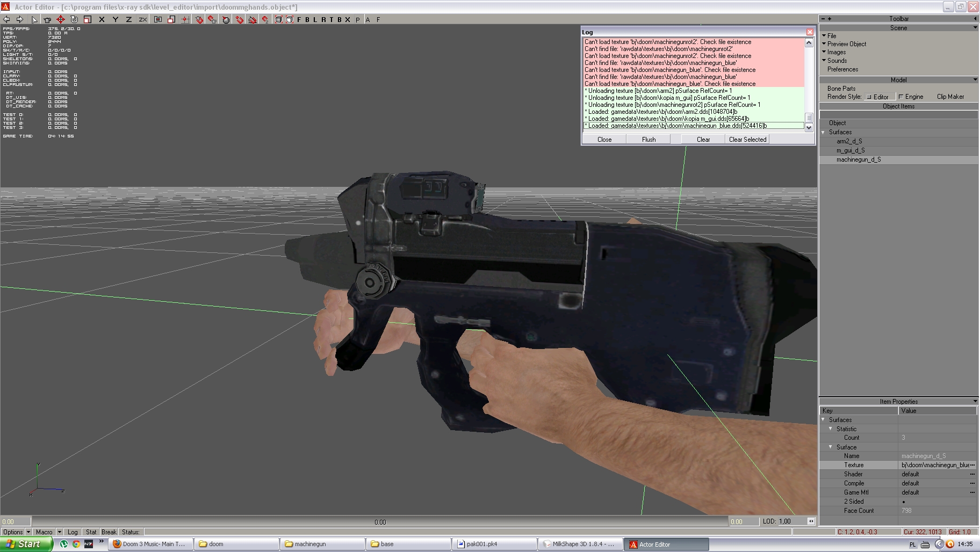The width and height of the screenshot is (980, 552).
Task: Collapse Statistic group in Item Properties
Action: pyautogui.click(x=831, y=428)
